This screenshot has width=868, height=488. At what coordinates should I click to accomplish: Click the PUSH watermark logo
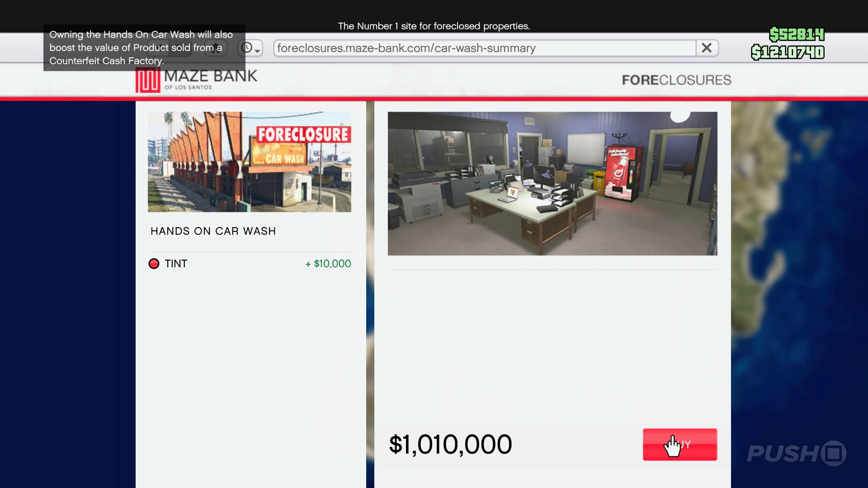click(796, 453)
